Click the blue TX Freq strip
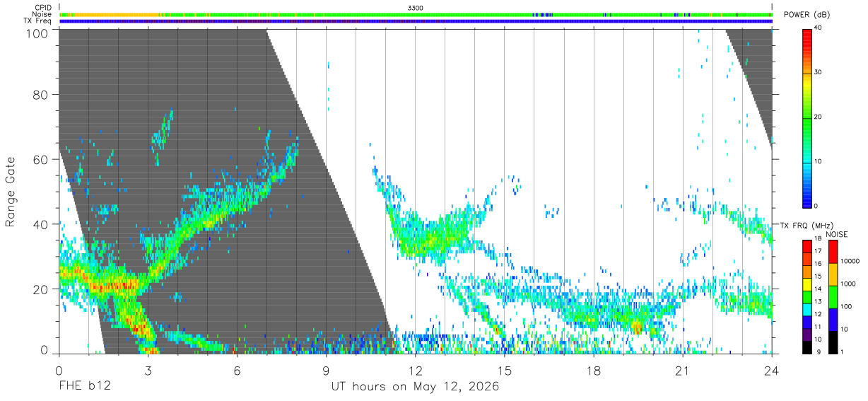 (416, 21)
